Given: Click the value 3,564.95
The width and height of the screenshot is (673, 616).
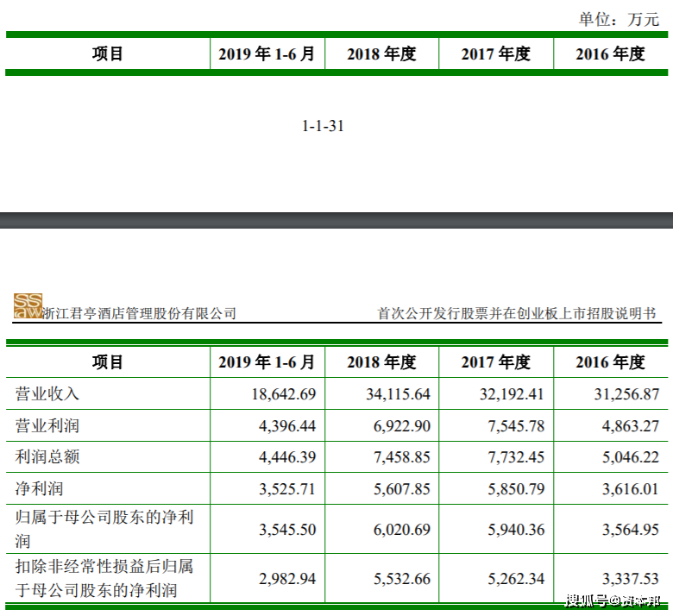Looking at the screenshot, I should coord(631,530).
